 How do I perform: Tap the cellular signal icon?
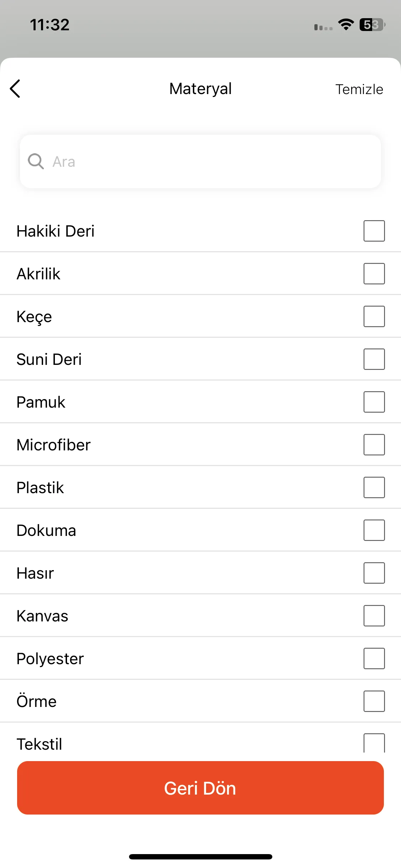323,27
